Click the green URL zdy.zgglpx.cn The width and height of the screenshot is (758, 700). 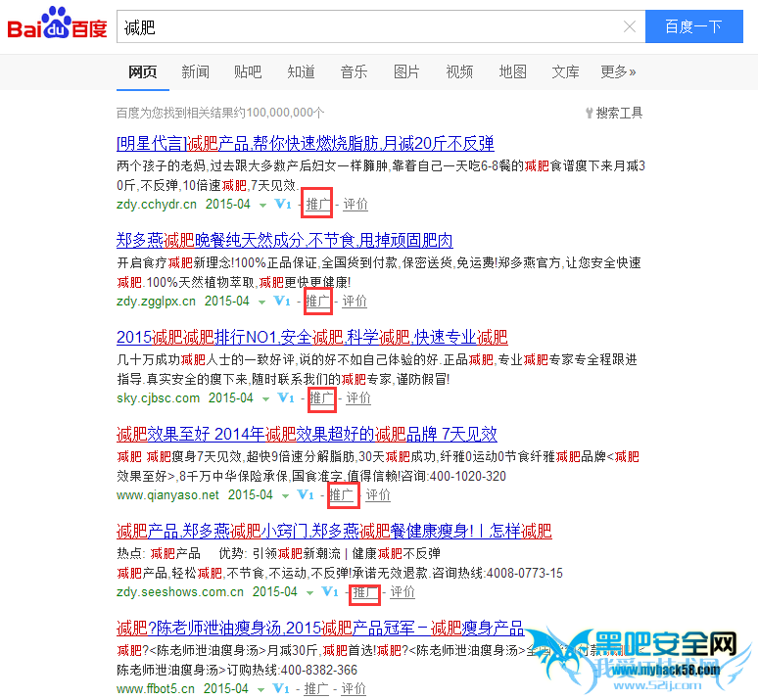[156, 301]
